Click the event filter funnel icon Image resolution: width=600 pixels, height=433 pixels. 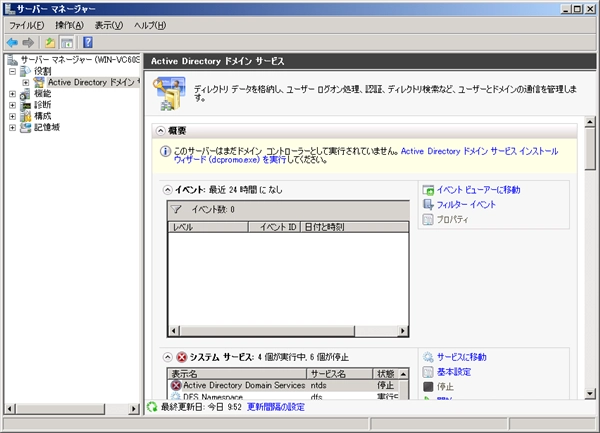[x=176, y=210]
